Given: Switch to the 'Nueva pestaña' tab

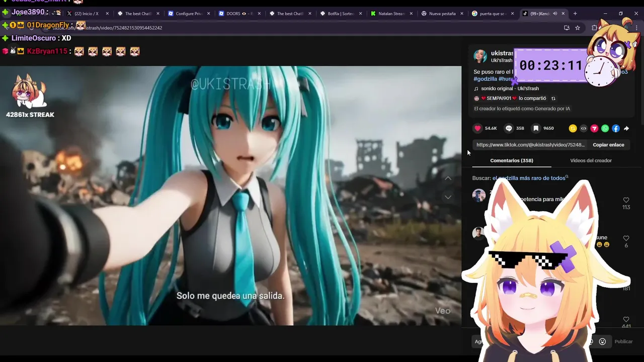Looking at the screenshot, I should pos(442,14).
